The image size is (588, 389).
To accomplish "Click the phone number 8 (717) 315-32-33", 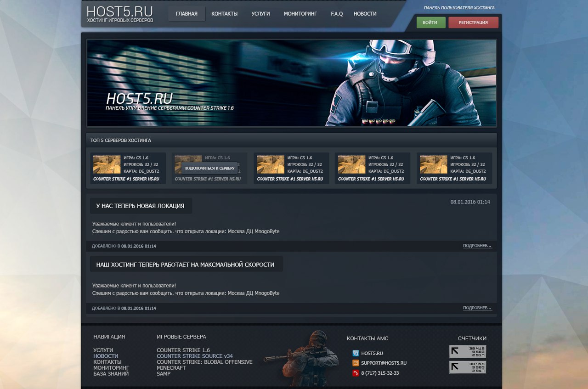I will pyautogui.click(x=380, y=373).
